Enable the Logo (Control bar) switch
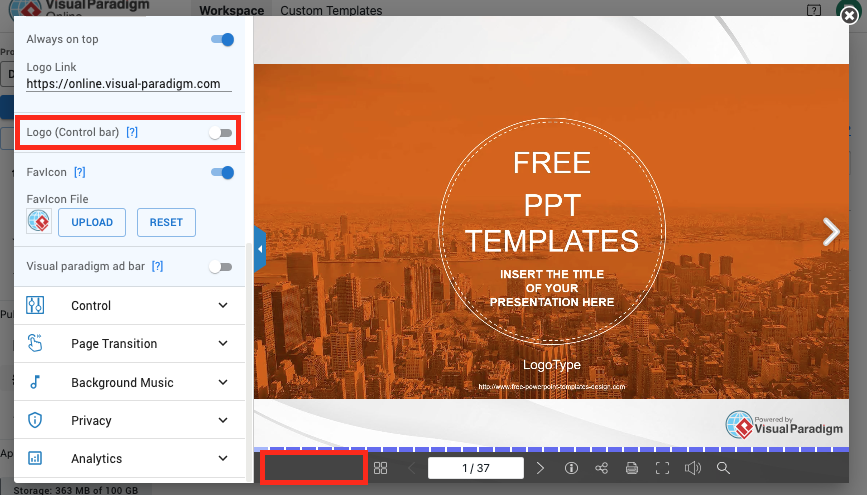Image resolution: width=867 pixels, height=495 pixels. pos(220,133)
